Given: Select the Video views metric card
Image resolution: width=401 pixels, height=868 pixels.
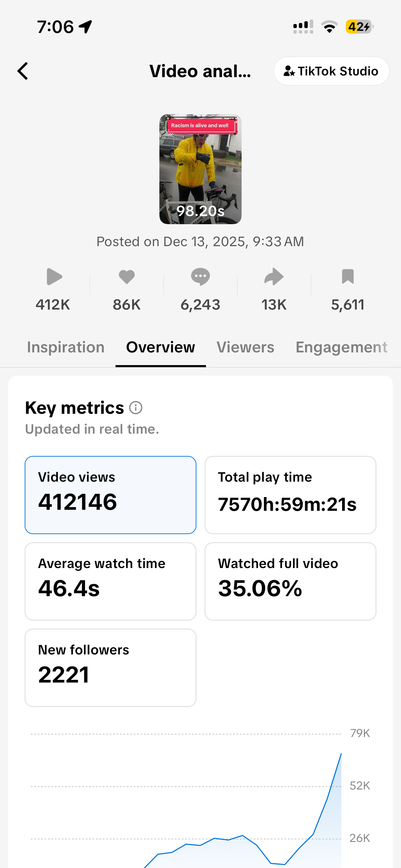Looking at the screenshot, I should point(110,495).
